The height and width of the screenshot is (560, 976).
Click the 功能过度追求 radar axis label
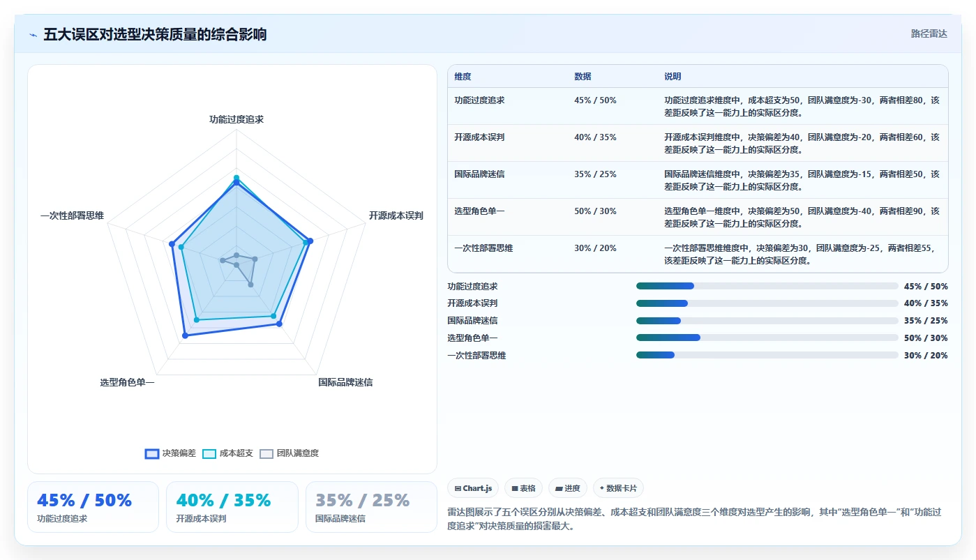[237, 119]
